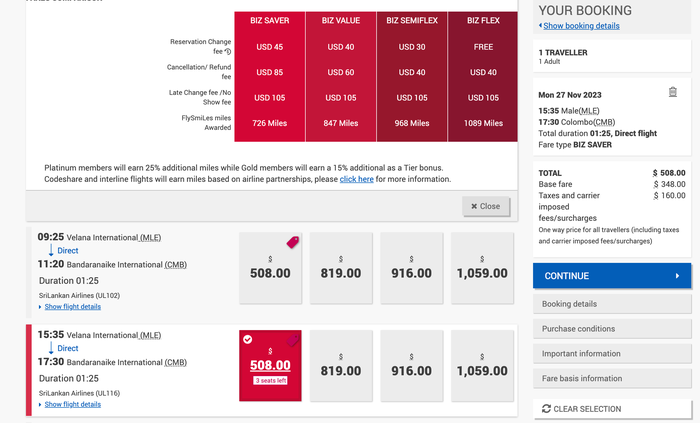Click the 'YOUR BOOKING' heading

click(x=585, y=10)
